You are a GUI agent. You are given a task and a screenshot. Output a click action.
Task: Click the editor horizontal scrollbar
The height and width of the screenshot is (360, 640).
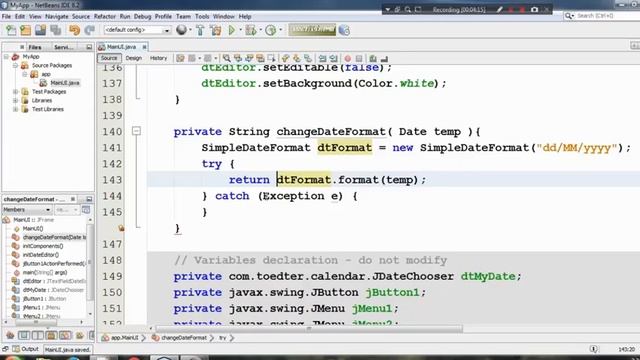[309, 329]
